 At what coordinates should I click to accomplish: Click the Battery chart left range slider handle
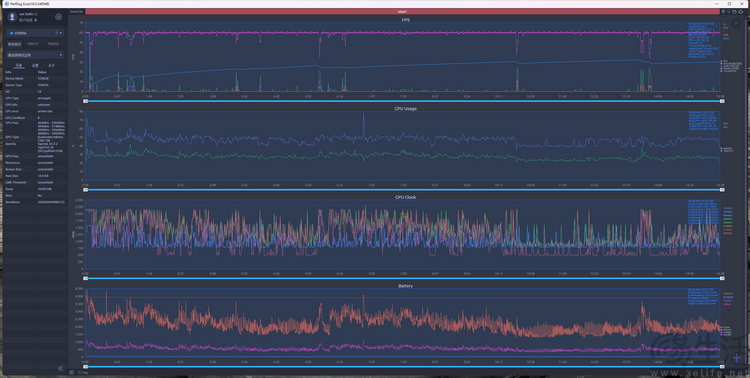tap(86, 367)
